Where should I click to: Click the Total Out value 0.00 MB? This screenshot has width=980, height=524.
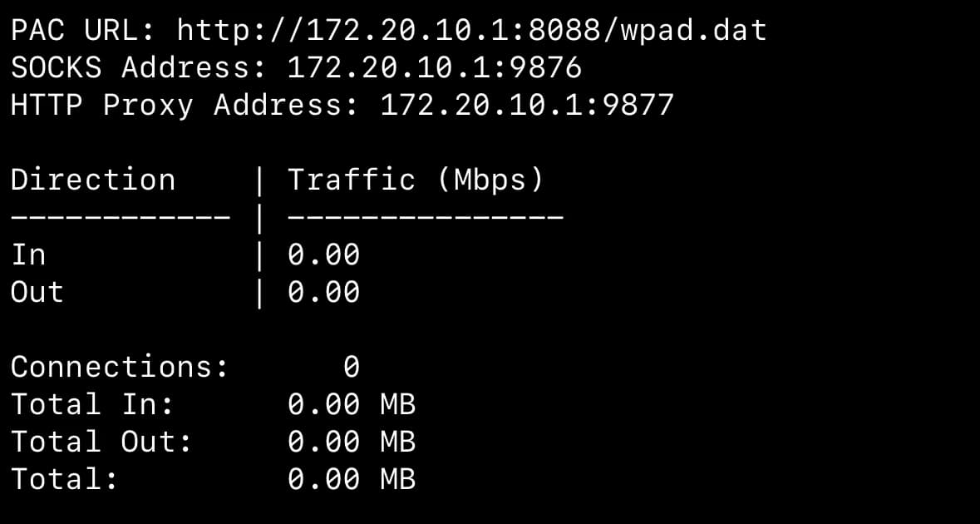351,442
